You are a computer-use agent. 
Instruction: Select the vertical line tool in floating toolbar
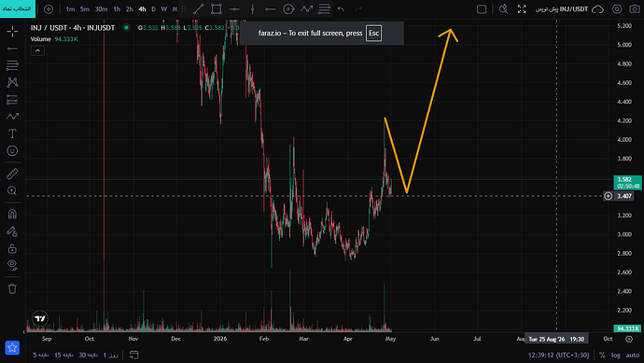click(253, 9)
